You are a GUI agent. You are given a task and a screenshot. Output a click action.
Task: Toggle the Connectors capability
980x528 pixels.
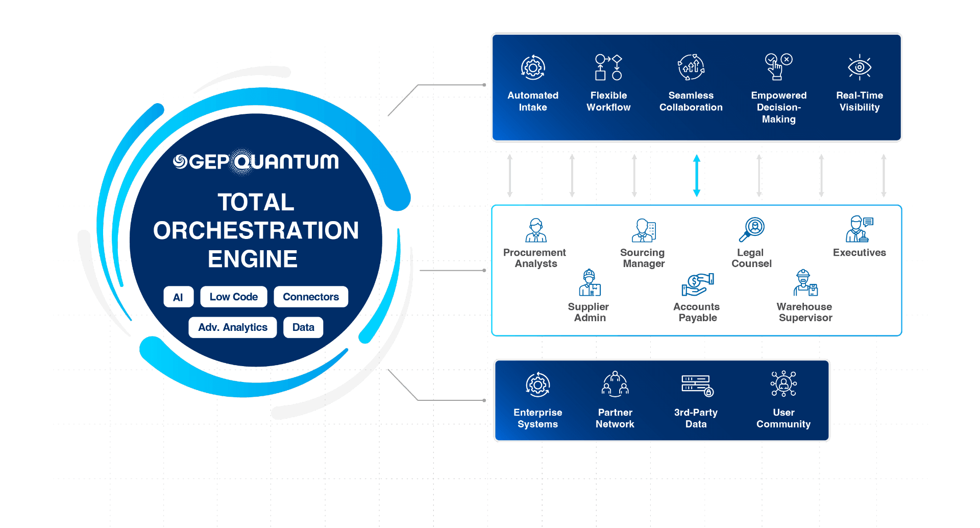coord(311,297)
